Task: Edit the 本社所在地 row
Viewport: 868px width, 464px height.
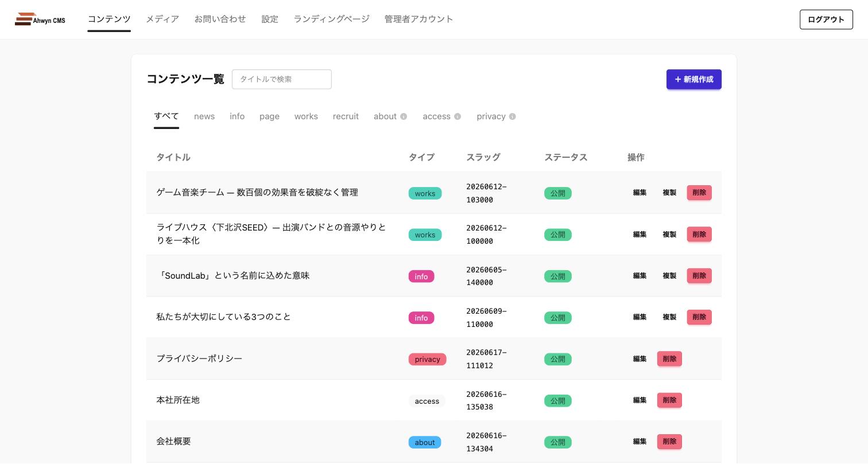Action: (640, 400)
